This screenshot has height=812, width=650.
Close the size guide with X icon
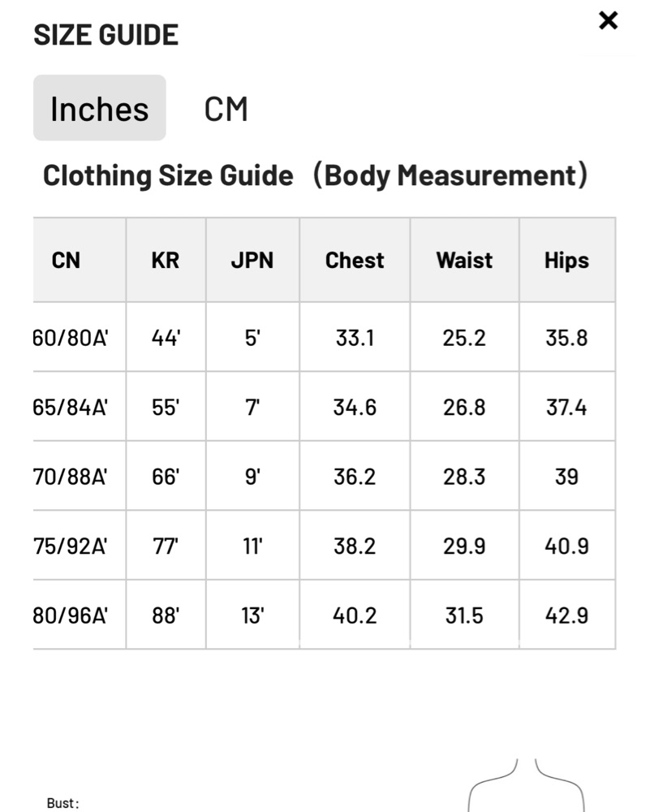point(608,21)
